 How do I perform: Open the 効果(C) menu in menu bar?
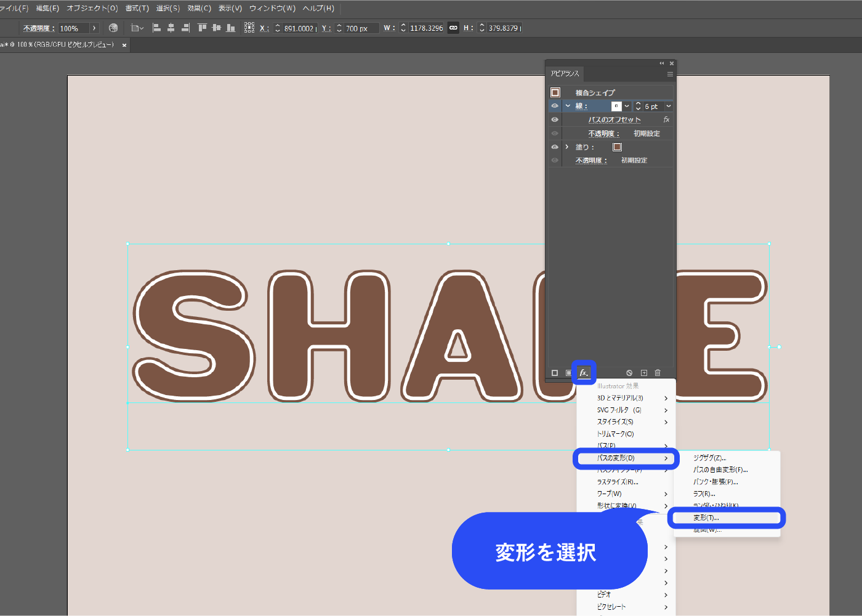(x=199, y=8)
